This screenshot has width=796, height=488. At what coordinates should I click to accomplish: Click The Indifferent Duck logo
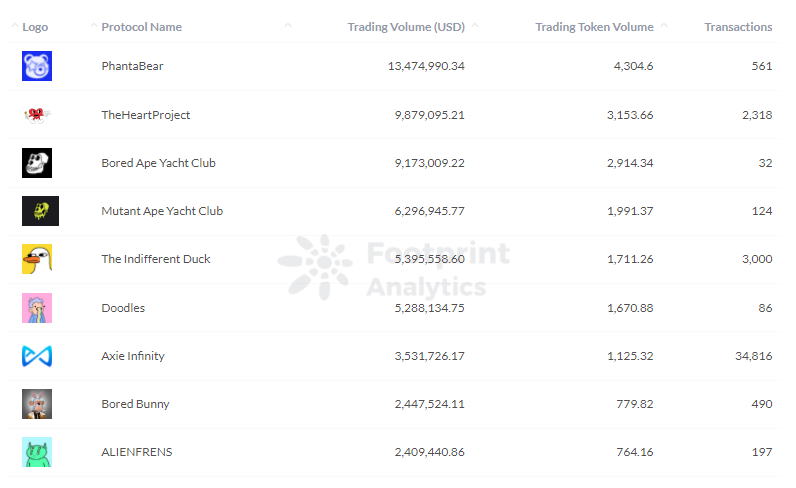[x=37, y=259]
